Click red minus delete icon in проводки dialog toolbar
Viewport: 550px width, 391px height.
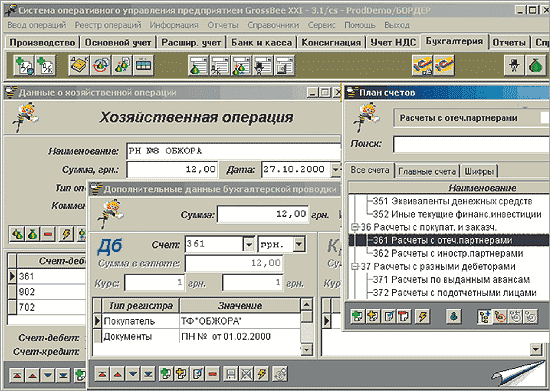click(212, 374)
